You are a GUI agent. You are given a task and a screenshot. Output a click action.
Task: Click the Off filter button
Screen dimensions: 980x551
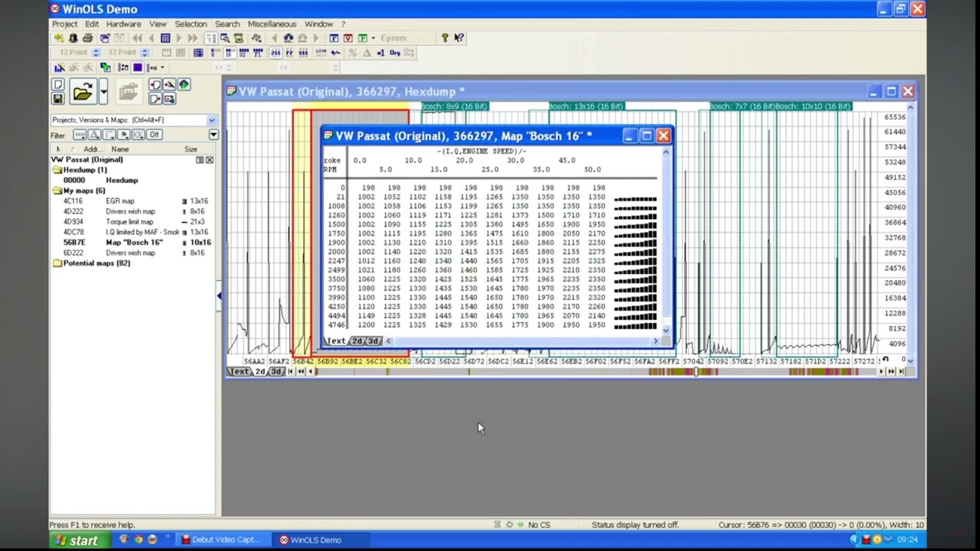pyautogui.click(x=154, y=135)
